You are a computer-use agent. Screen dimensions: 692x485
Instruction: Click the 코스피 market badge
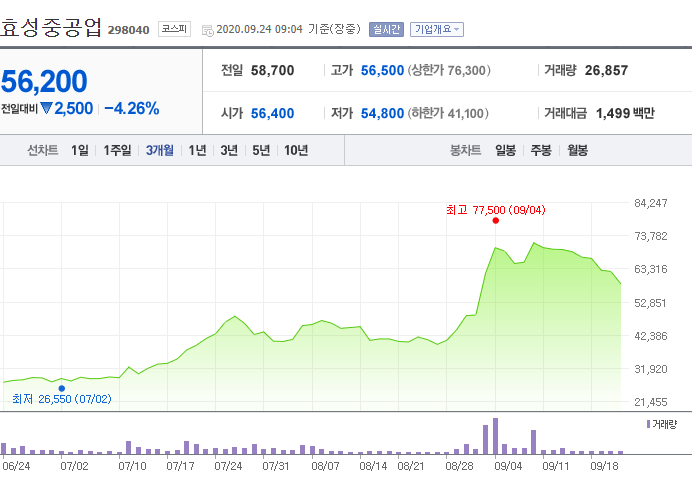coord(174,29)
